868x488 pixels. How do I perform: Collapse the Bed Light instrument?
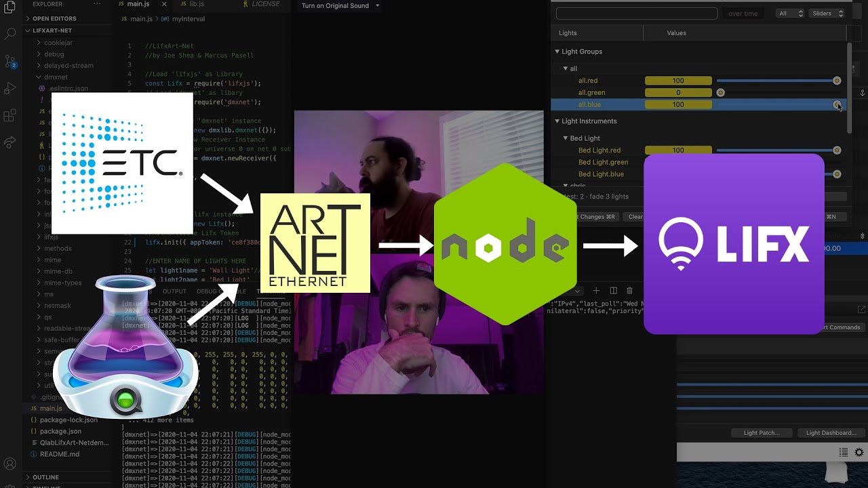click(x=566, y=138)
